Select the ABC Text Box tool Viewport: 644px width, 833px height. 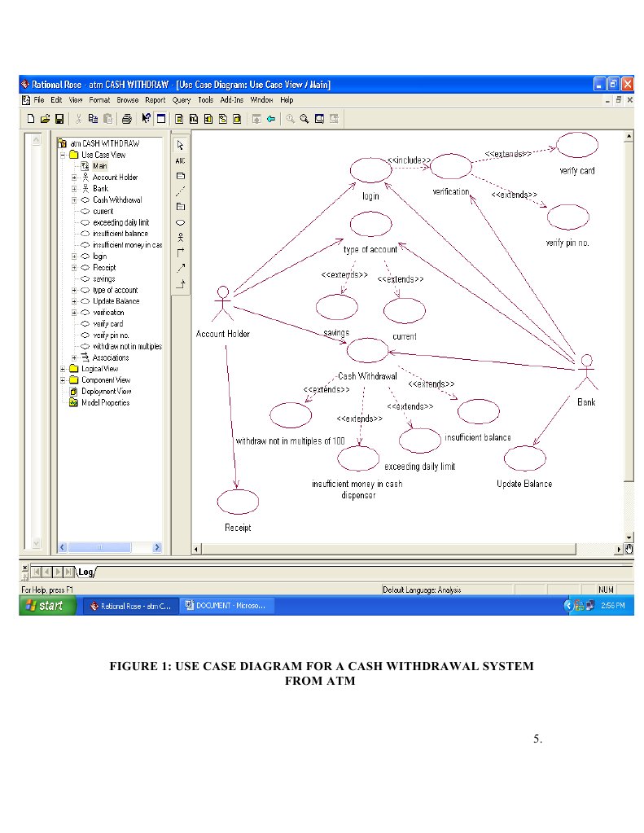tap(181, 160)
